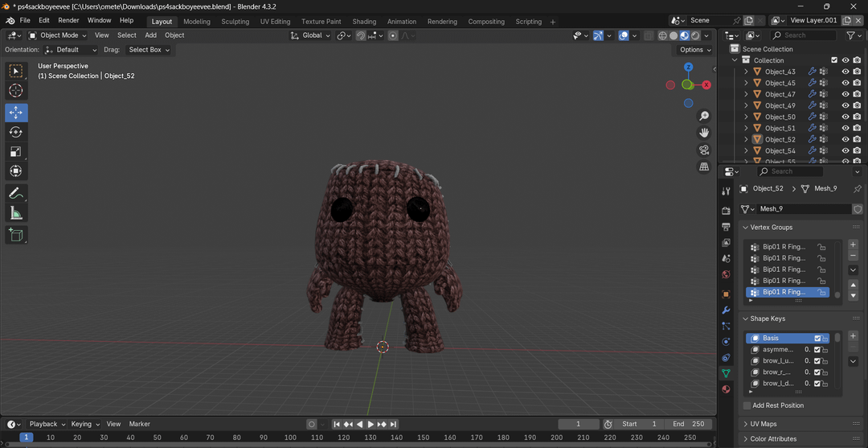The height and width of the screenshot is (448, 868).
Task: Hide Object_47 with eye icon
Action: tap(845, 94)
